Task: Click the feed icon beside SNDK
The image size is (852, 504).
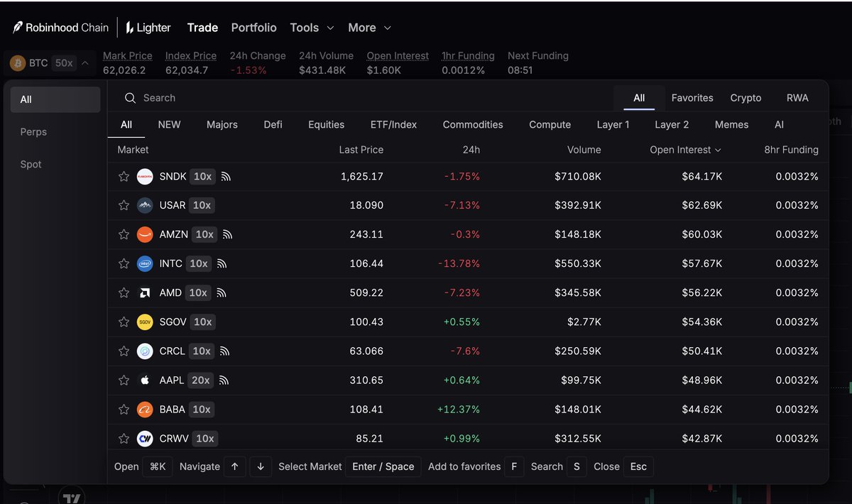Action: pos(226,176)
